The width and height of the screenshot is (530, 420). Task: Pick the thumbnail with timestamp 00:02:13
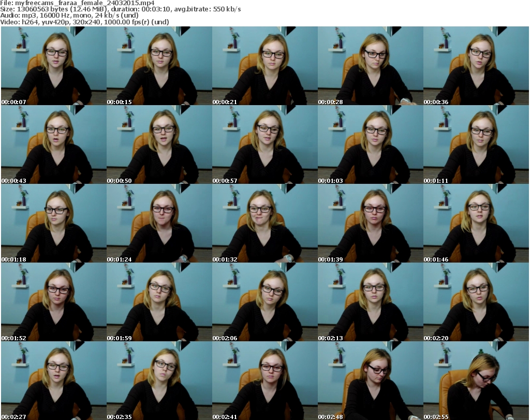pyautogui.click(x=371, y=302)
